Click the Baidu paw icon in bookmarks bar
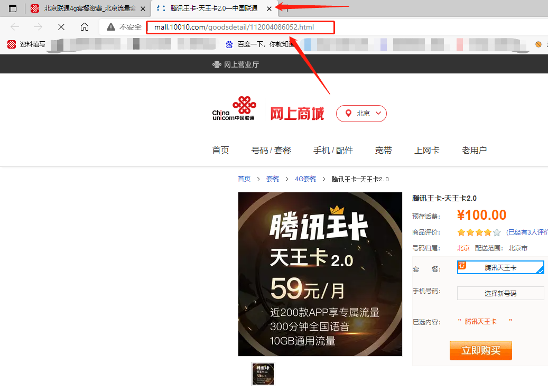This screenshot has width=548, height=392. pyautogui.click(x=229, y=44)
